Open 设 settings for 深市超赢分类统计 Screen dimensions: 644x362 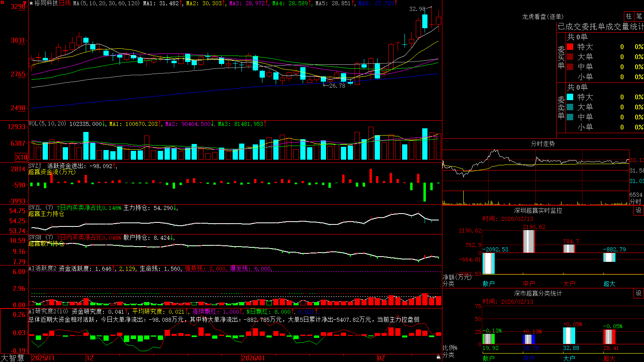click(639, 293)
